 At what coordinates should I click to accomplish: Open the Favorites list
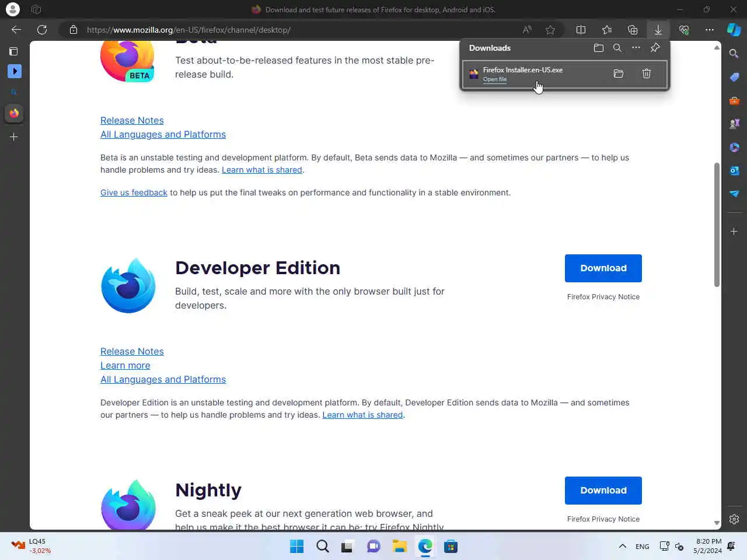607,30
